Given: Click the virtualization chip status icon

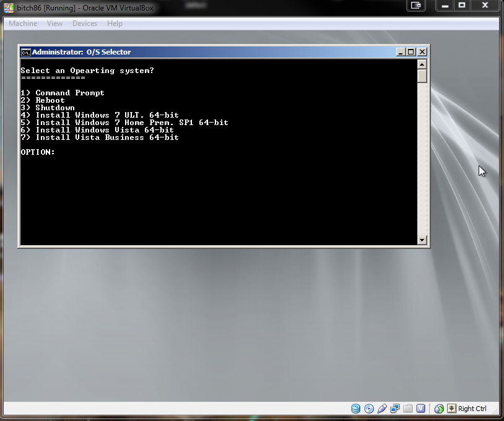Looking at the screenshot, I should pos(421,409).
